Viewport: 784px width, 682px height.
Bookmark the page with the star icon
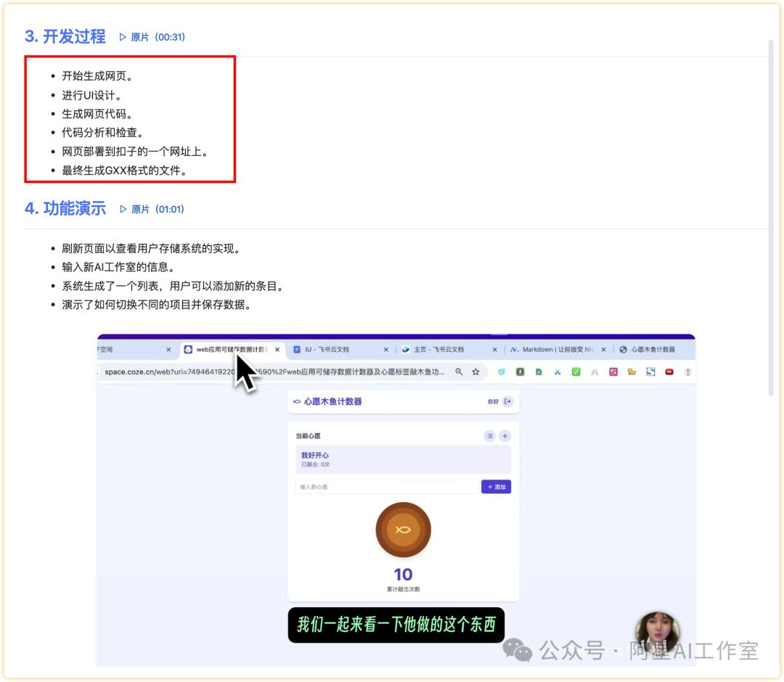click(475, 371)
